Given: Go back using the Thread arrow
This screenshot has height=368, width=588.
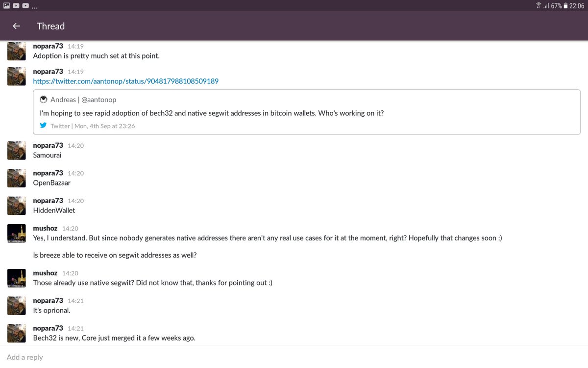Looking at the screenshot, I should tap(16, 26).
